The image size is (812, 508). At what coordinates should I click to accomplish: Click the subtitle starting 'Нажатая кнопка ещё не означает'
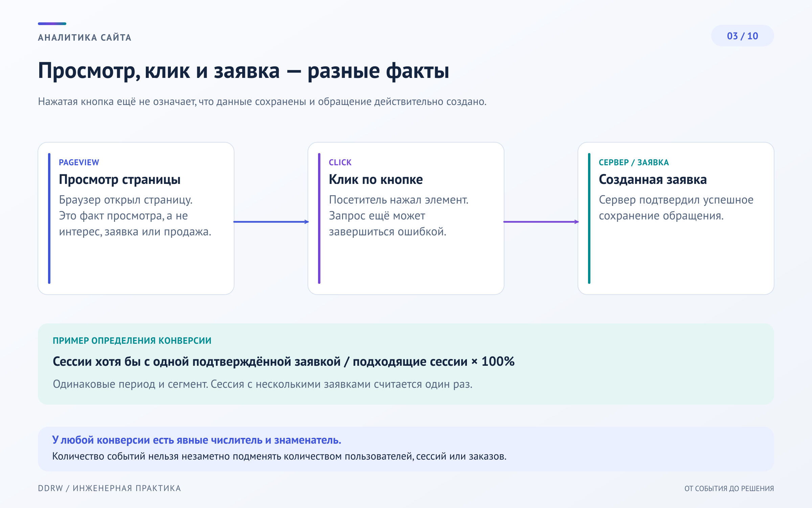pyautogui.click(x=262, y=102)
